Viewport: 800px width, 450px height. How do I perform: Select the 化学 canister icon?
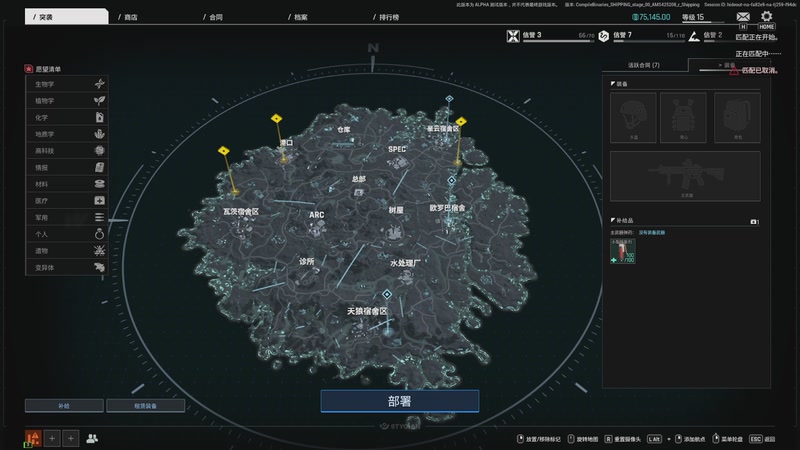pyautogui.click(x=99, y=117)
